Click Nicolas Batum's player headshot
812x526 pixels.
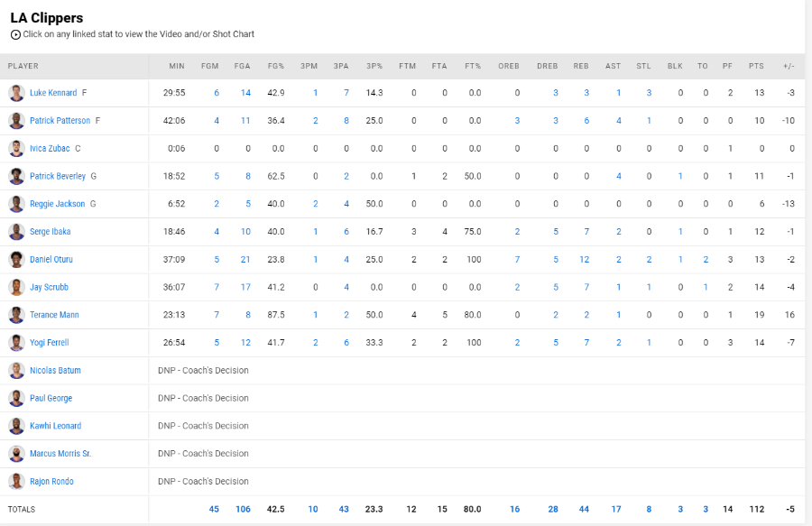tap(16, 370)
